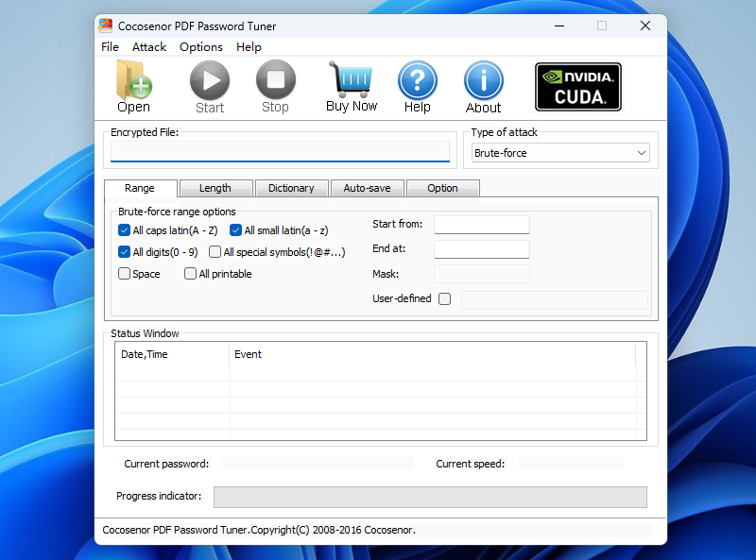756x560 pixels.
Task: Open an encrypted PDF with the Open icon
Action: (133, 86)
